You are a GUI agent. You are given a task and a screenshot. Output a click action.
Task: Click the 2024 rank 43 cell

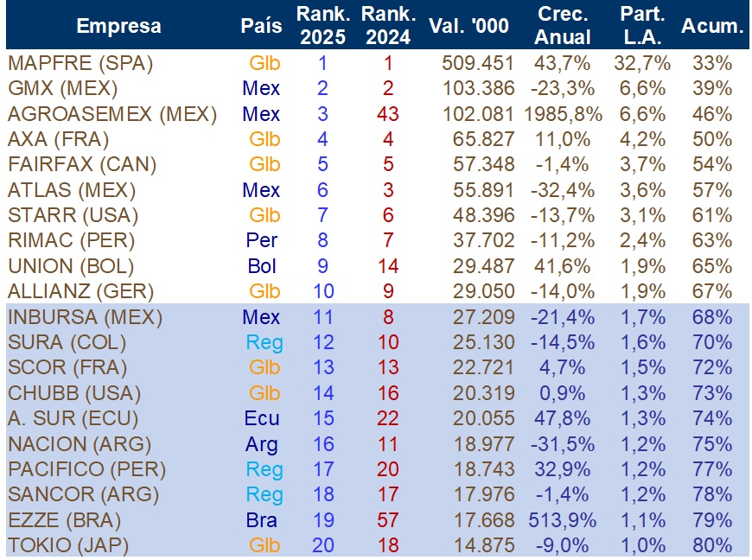[387, 114]
